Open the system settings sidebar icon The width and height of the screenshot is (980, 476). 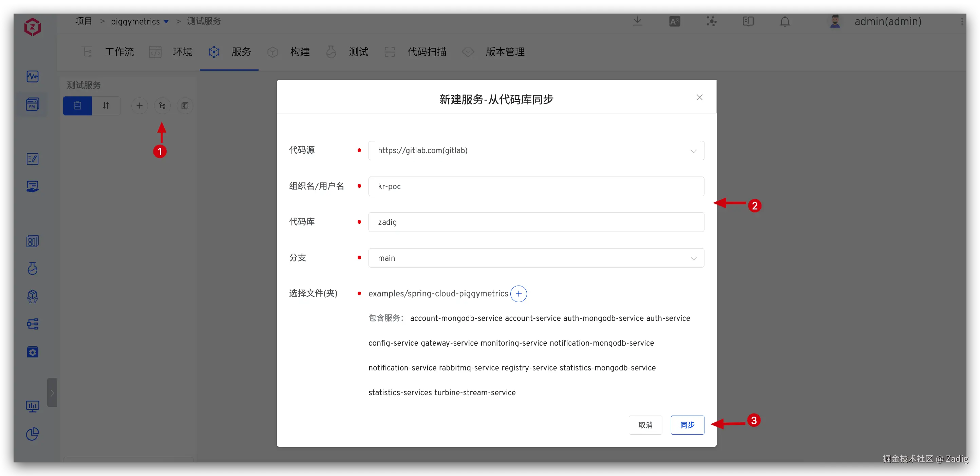point(32,352)
